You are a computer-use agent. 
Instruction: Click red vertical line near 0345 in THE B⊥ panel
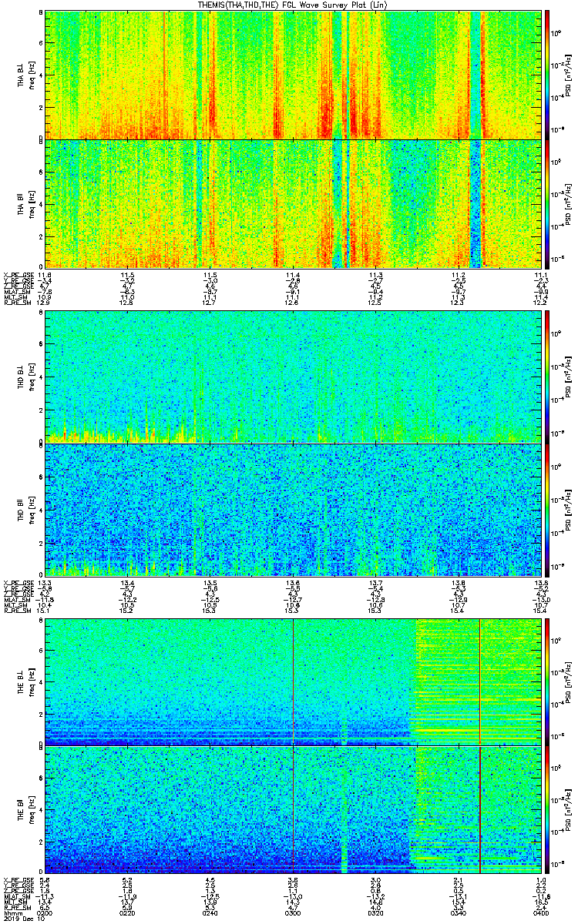coord(480,681)
